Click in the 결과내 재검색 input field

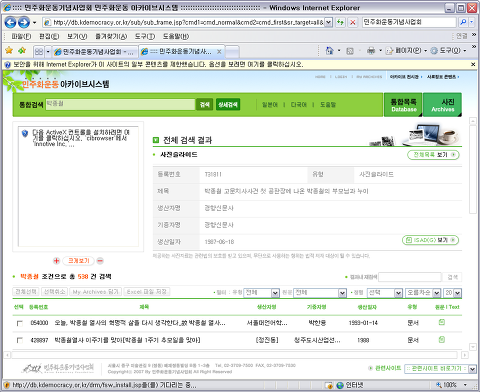410,277
